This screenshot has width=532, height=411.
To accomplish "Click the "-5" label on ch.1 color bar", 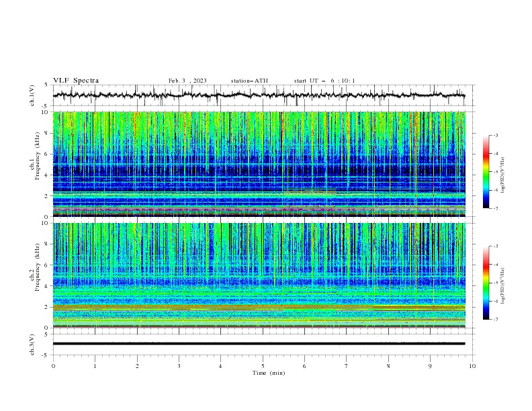I will click(495, 172).
